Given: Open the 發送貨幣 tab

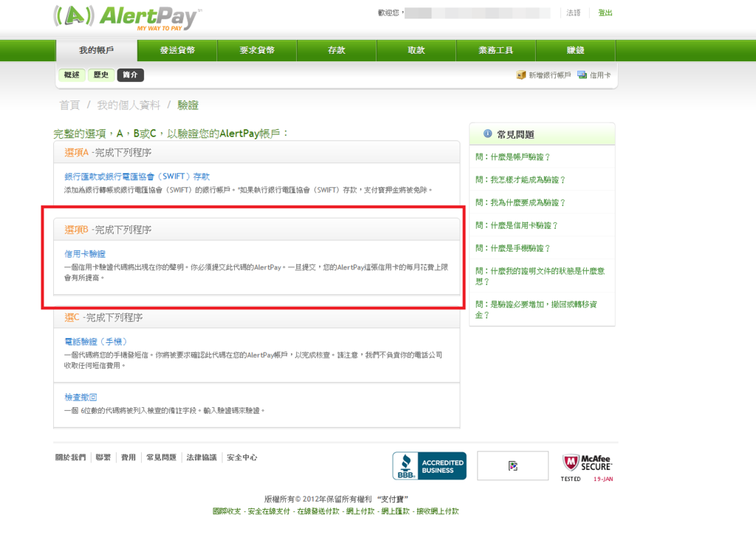Looking at the screenshot, I should click(x=177, y=50).
